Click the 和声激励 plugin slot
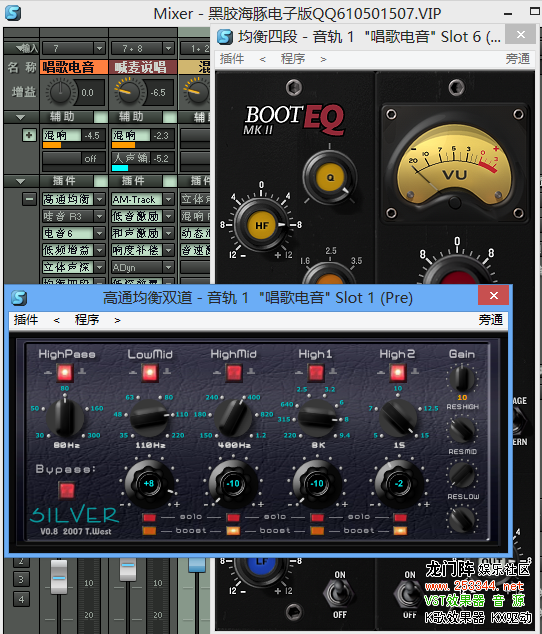Image resolution: width=542 pixels, height=634 pixels. pos(137,233)
